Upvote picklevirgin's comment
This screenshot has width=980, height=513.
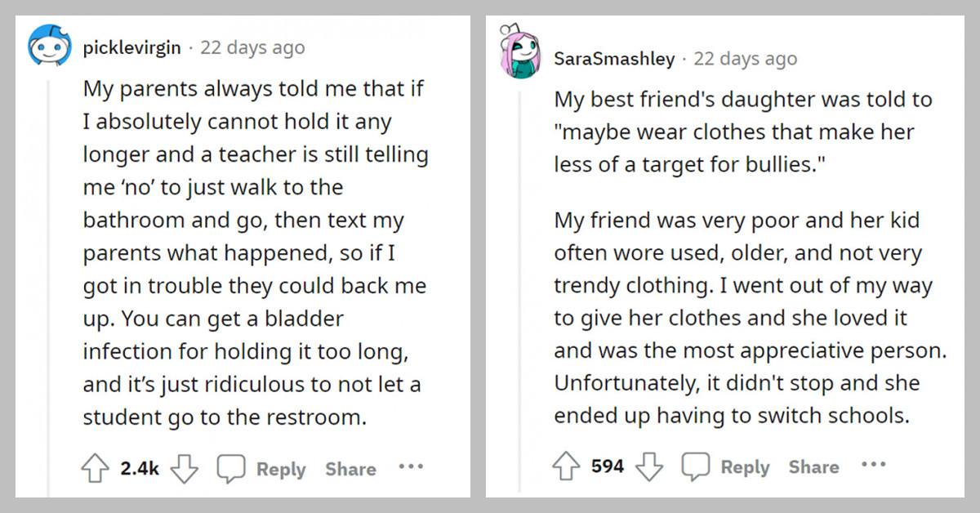(x=96, y=469)
